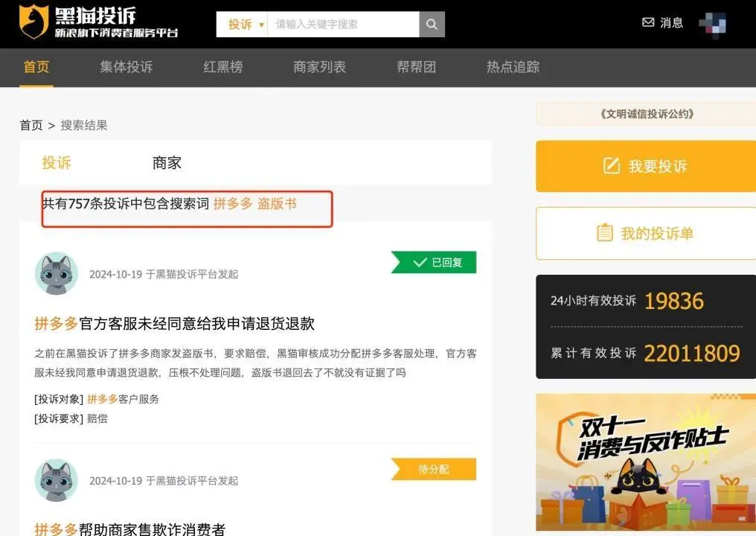Open the 红黑榜 navigation item

pyautogui.click(x=222, y=66)
